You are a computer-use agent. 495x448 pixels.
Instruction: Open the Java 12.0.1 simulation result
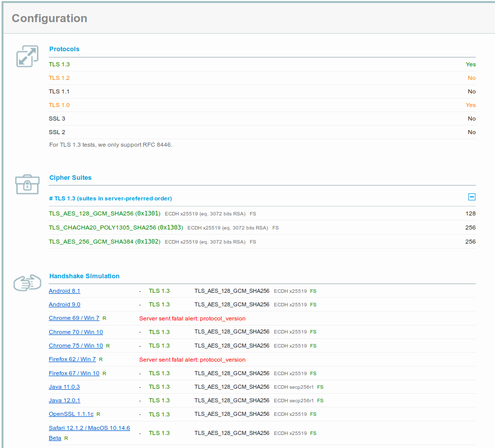click(x=64, y=400)
